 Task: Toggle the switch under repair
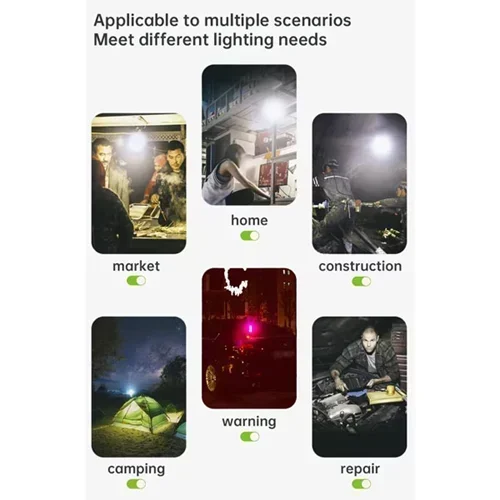point(361,484)
